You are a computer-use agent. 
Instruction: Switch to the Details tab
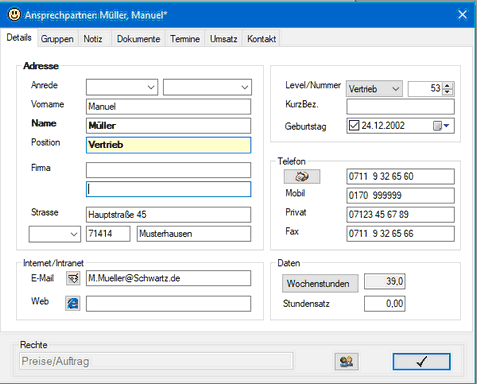tap(19, 38)
